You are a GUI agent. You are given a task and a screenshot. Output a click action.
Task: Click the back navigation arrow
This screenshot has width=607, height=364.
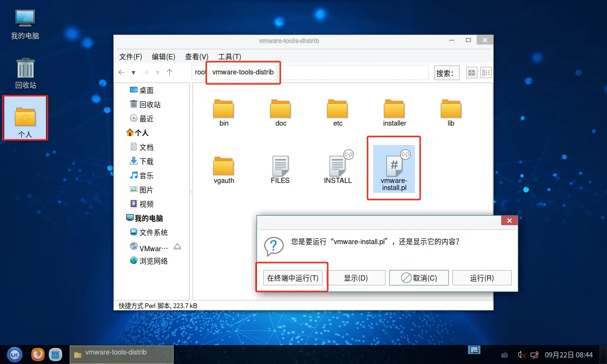pyautogui.click(x=121, y=73)
